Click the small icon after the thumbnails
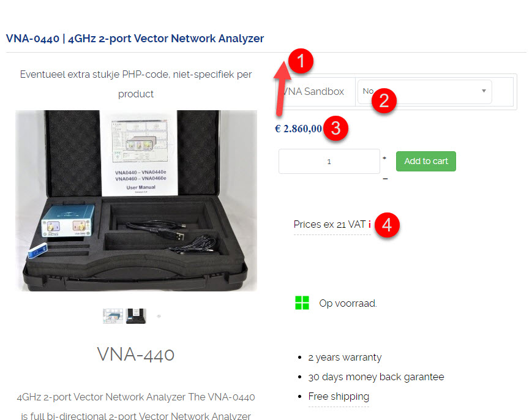This screenshot has height=420, width=532. 159,316
